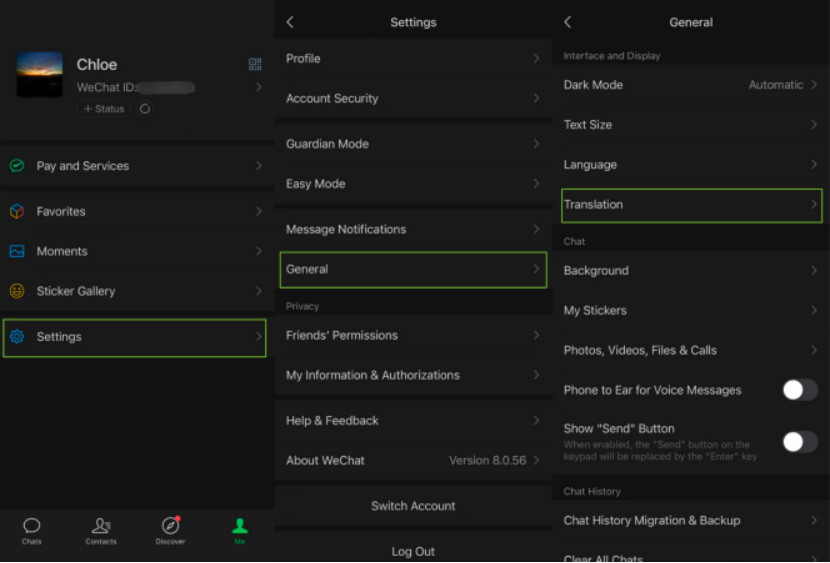Click the Log Out button
830x563 pixels.
(x=413, y=551)
